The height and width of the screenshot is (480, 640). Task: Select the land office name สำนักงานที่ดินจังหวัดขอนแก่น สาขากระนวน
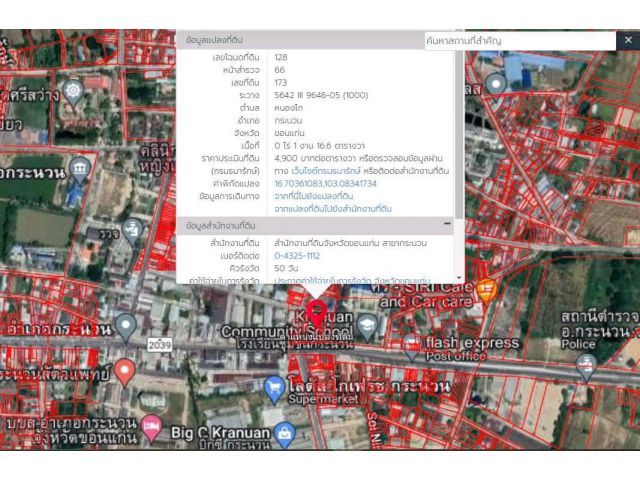(x=350, y=243)
